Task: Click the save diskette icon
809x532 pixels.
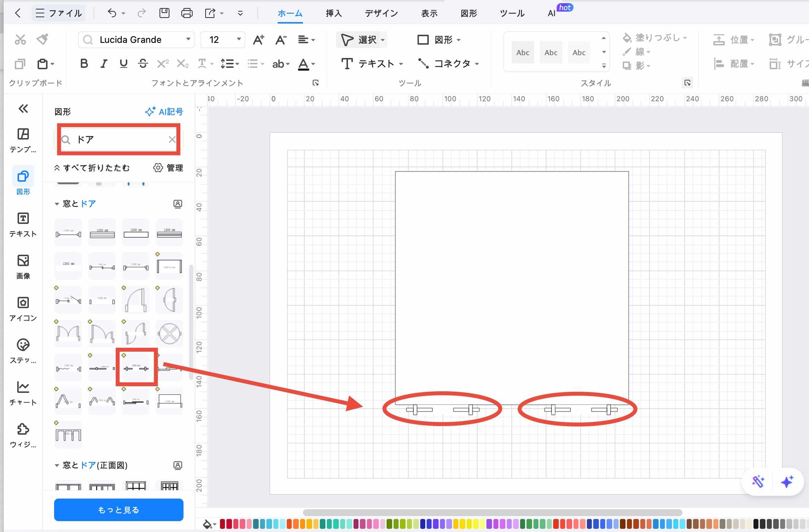Action: click(x=164, y=13)
